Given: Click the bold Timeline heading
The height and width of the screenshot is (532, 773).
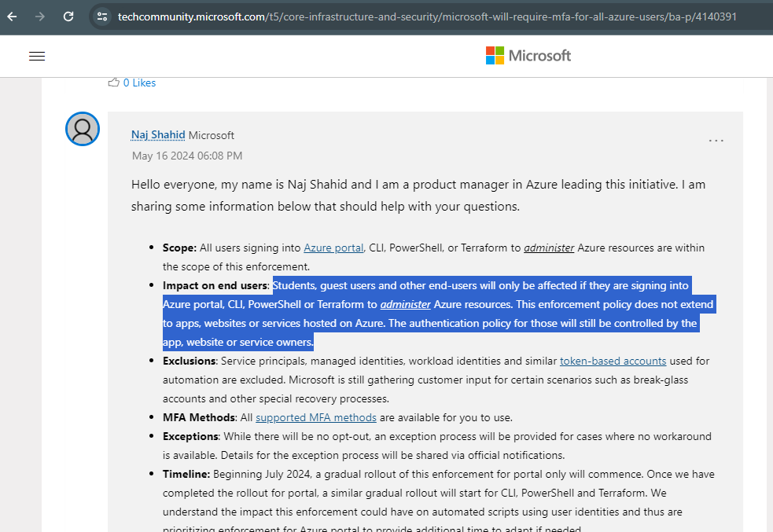Looking at the screenshot, I should (x=186, y=474).
